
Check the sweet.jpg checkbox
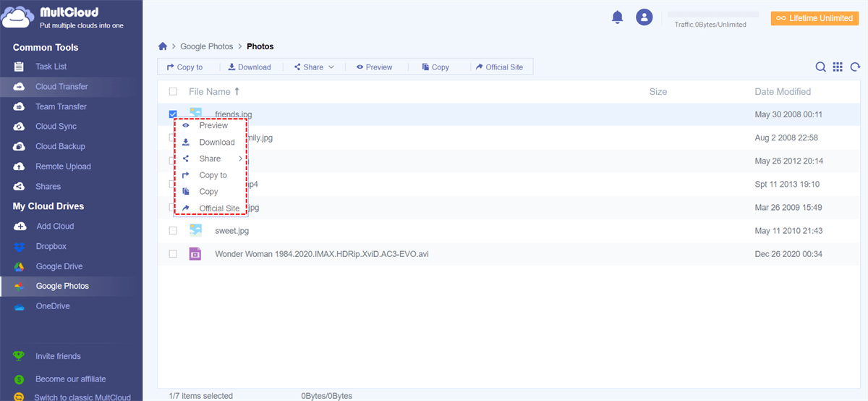click(x=173, y=231)
